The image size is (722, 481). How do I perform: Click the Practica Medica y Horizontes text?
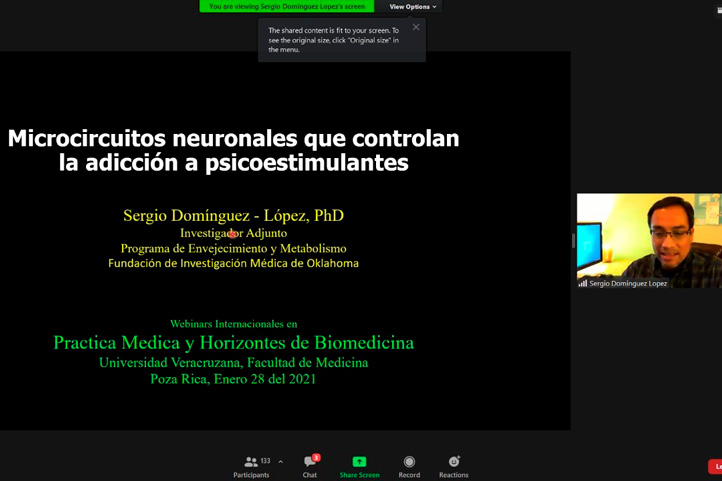click(x=233, y=343)
